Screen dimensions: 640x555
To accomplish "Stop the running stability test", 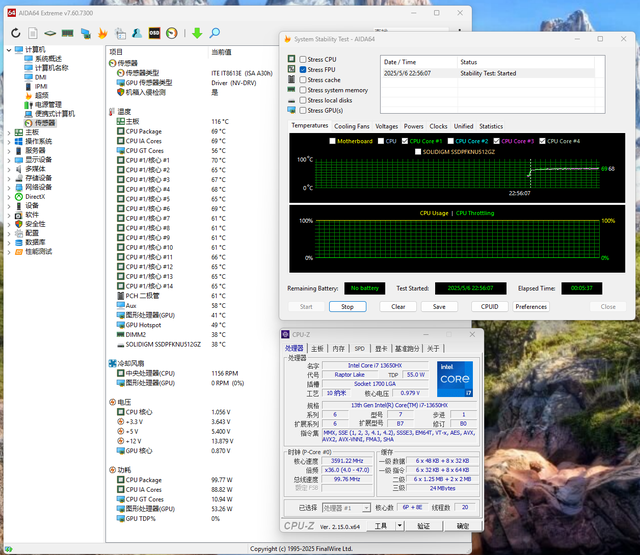I will (x=347, y=306).
